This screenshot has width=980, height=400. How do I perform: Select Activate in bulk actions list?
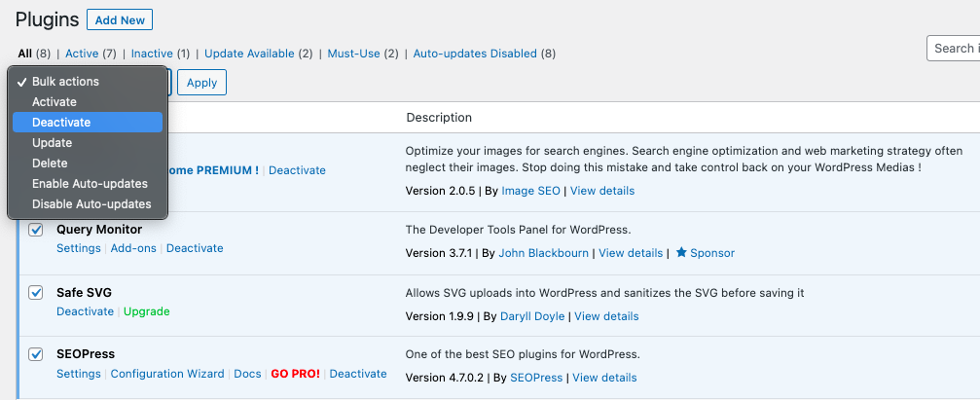[x=54, y=102]
